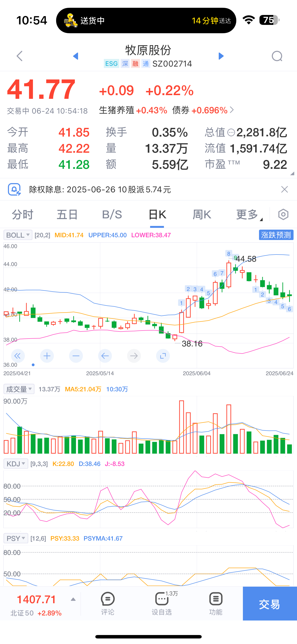Zoom out chart with minus button
Viewport: 297px width, 644px height.
click(x=76, y=356)
